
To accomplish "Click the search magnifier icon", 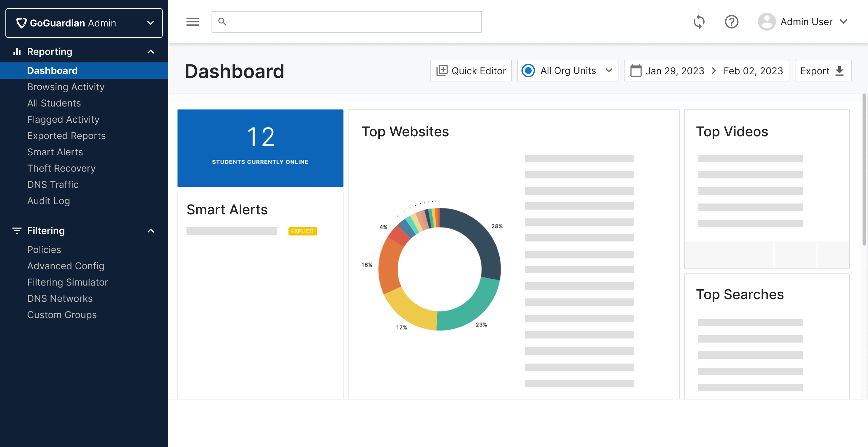I will coord(222,22).
